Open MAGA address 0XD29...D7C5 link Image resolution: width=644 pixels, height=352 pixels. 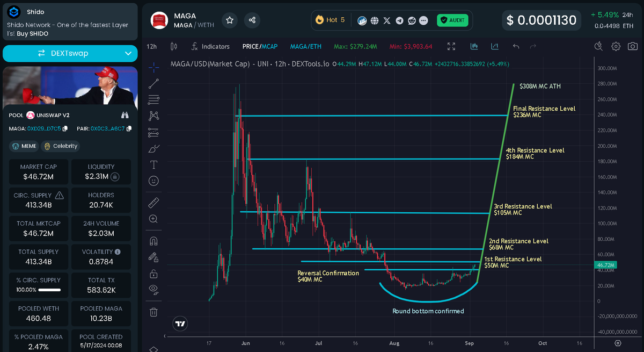[x=44, y=128]
